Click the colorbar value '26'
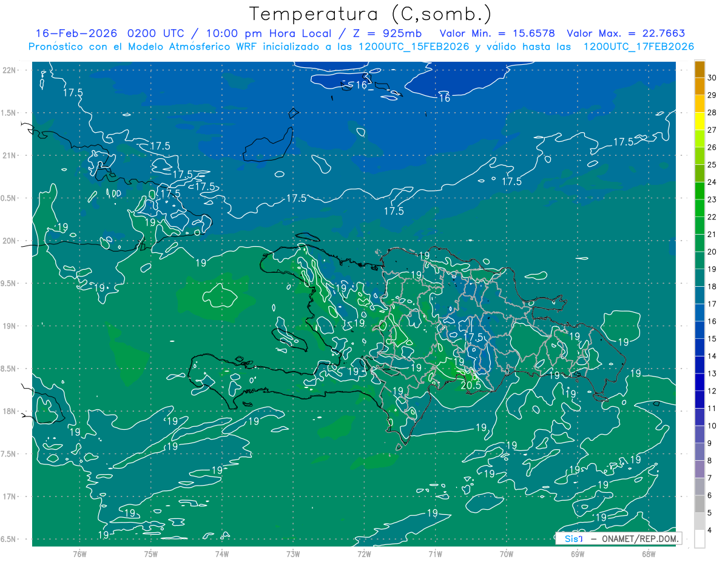The image size is (728, 562). pos(712,147)
